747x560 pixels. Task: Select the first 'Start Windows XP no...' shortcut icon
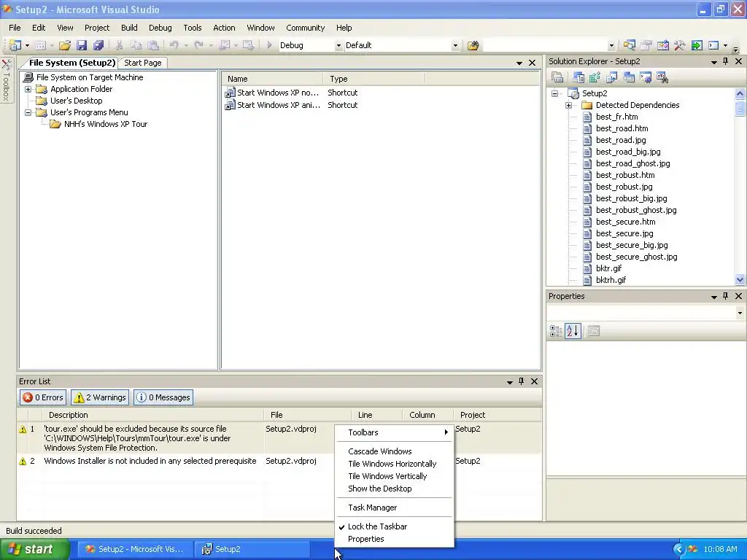coord(230,93)
